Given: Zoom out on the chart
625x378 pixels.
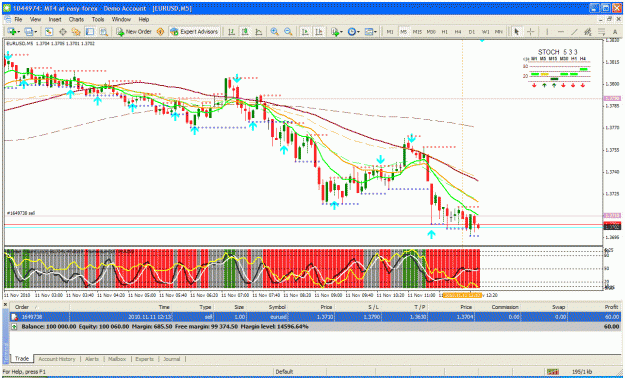Looking at the screenshot, I should pos(288,32).
